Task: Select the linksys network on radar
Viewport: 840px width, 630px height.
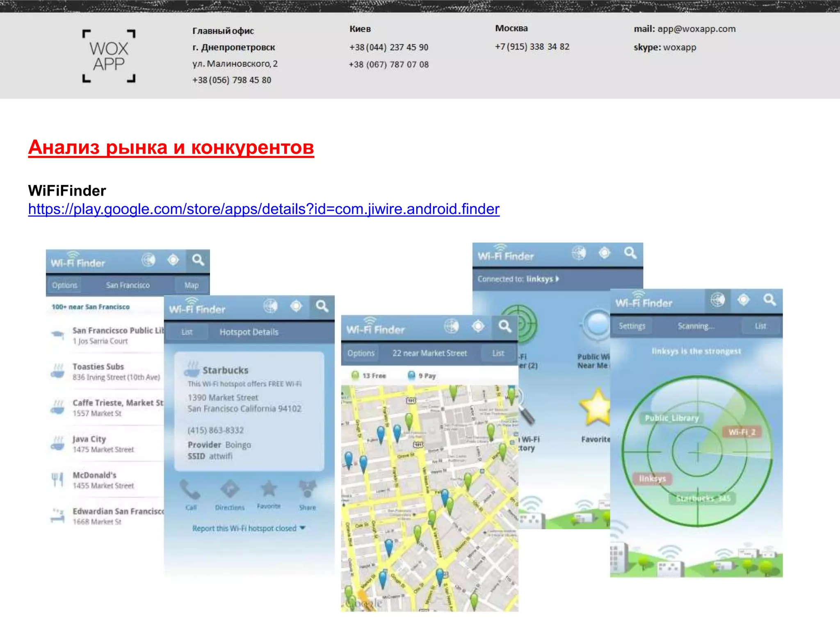Action: coord(653,479)
